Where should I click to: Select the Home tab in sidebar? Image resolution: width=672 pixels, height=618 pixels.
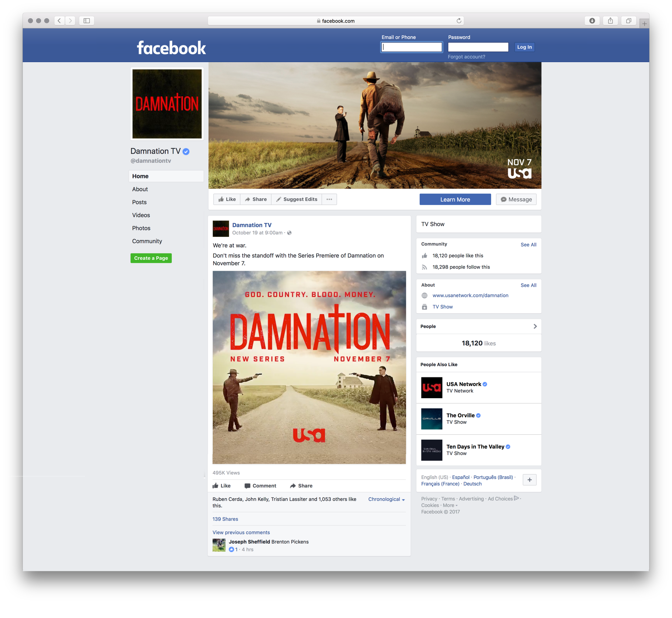pos(166,176)
